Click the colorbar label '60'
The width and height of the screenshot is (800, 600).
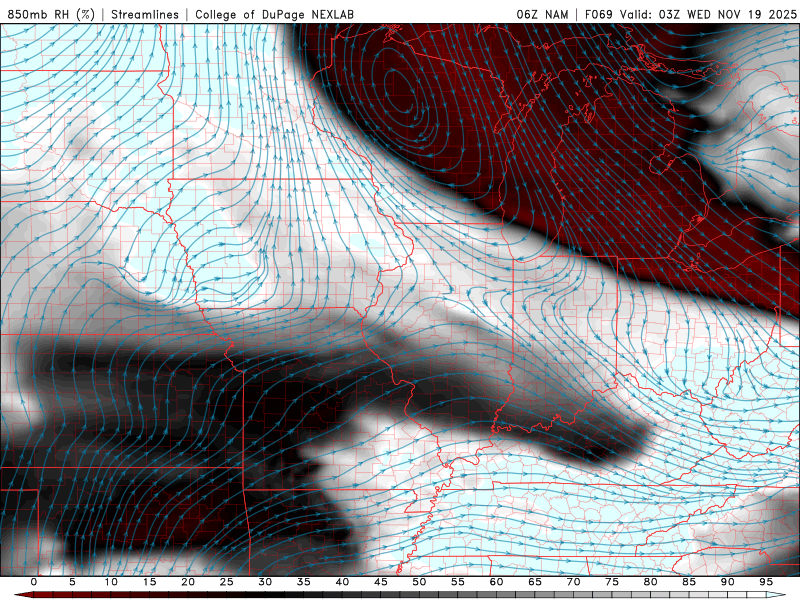click(496, 582)
